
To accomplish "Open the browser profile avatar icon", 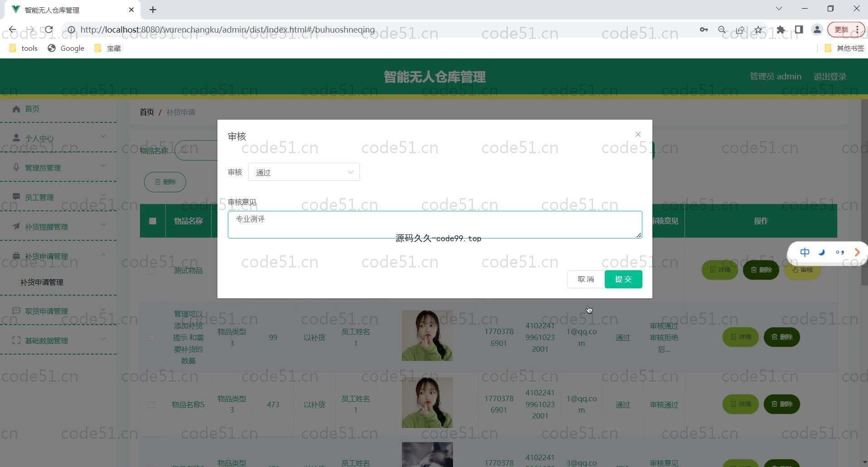I will click(817, 30).
